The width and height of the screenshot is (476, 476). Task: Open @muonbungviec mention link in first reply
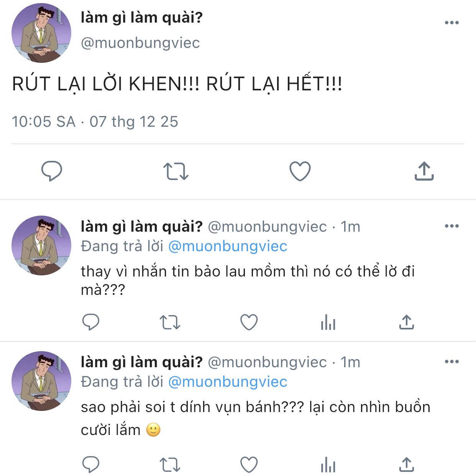pos(228,246)
